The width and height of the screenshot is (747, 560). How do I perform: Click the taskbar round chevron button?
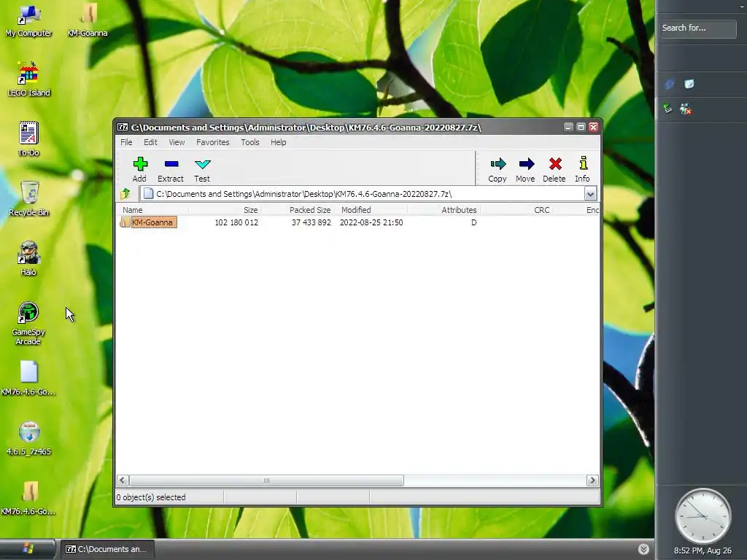643,549
